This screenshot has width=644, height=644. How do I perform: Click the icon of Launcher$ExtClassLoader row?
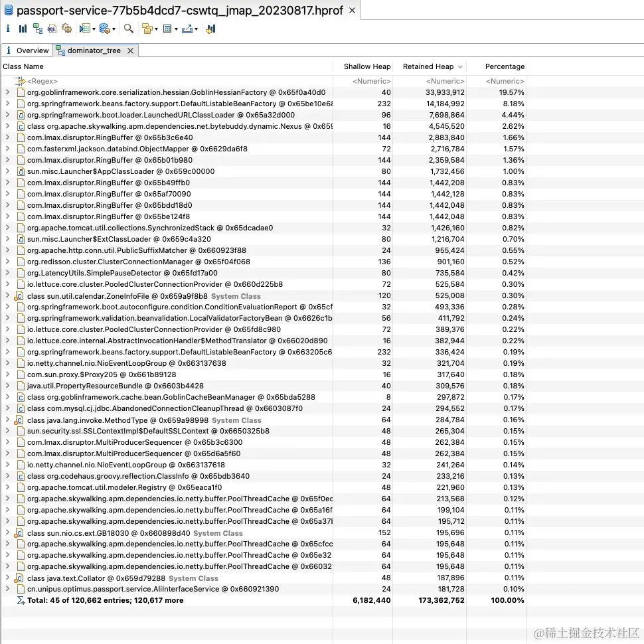tap(21, 239)
